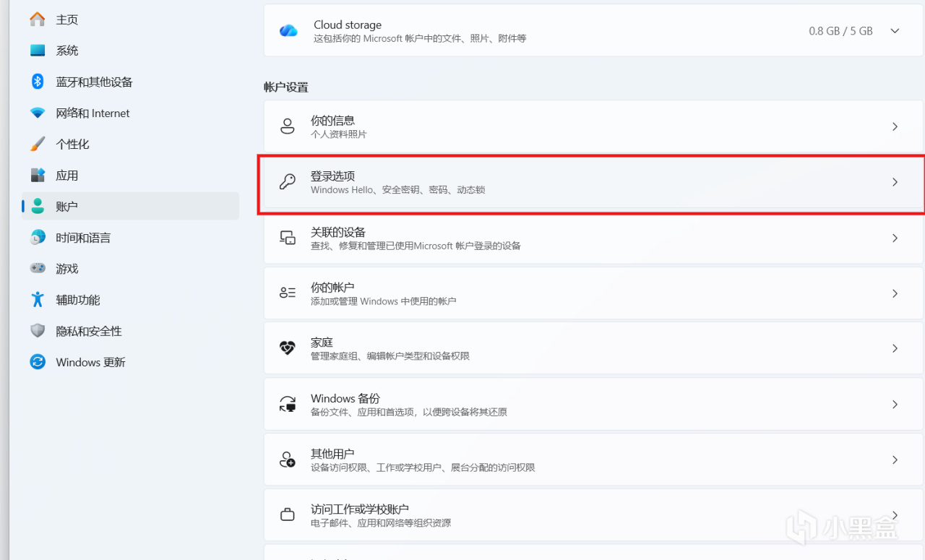Open the 访问工作或学校账户 title
Image resolution: width=925 pixels, height=560 pixels.
[x=360, y=509]
